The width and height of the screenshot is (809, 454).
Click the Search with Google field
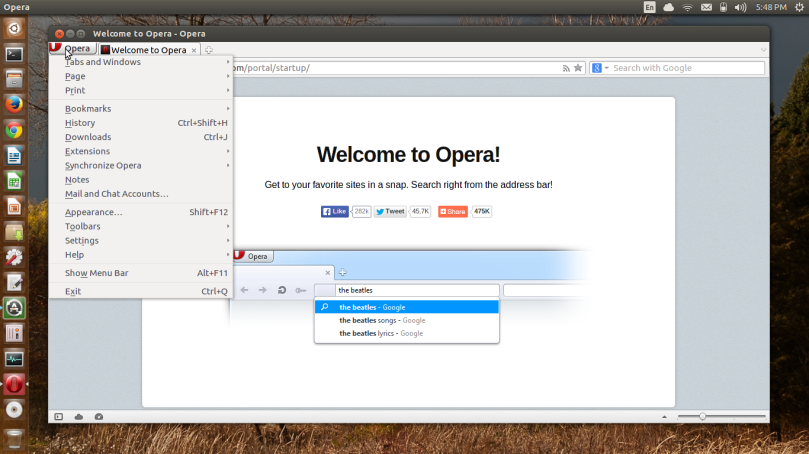pyautogui.click(x=688, y=68)
